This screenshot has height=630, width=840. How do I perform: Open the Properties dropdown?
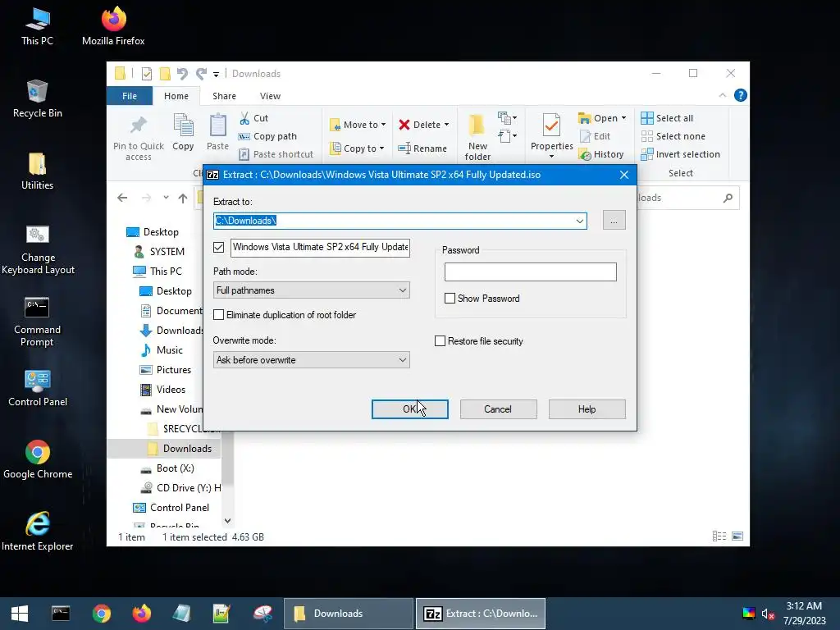551,156
